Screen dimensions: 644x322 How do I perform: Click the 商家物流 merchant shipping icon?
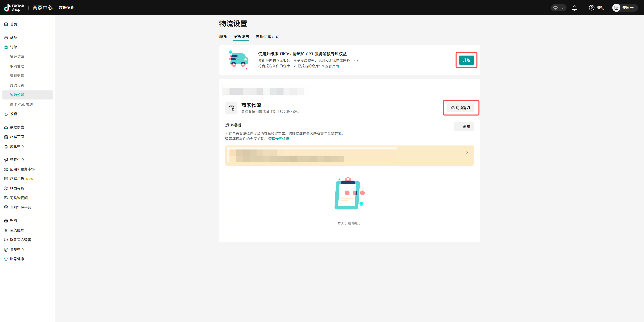click(x=231, y=108)
